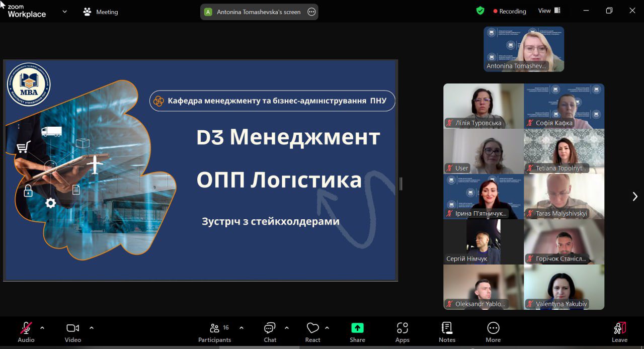This screenshot has width=644, height=349.
Task: Expand video options arrow next to Video
Action: coord(92,328)
